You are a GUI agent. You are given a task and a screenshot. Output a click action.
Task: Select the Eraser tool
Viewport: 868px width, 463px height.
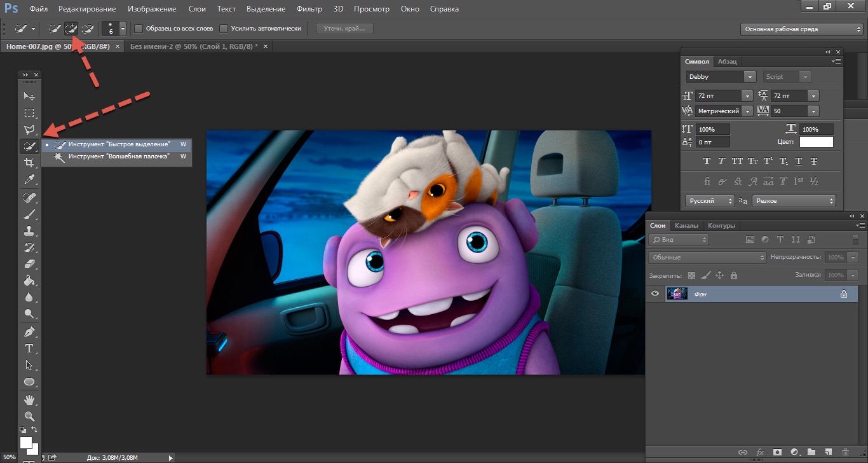(x=29, y=264)
